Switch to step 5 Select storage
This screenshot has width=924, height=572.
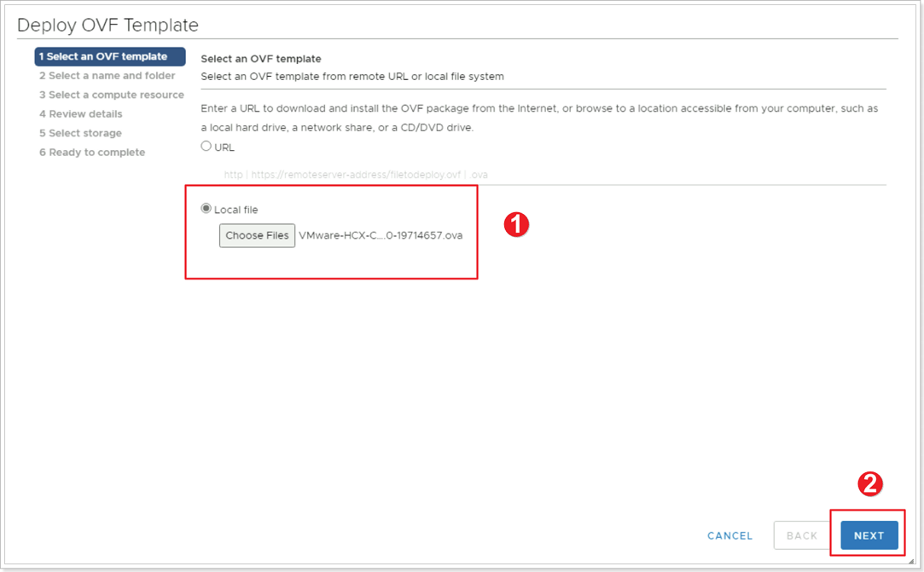(80, 133)
